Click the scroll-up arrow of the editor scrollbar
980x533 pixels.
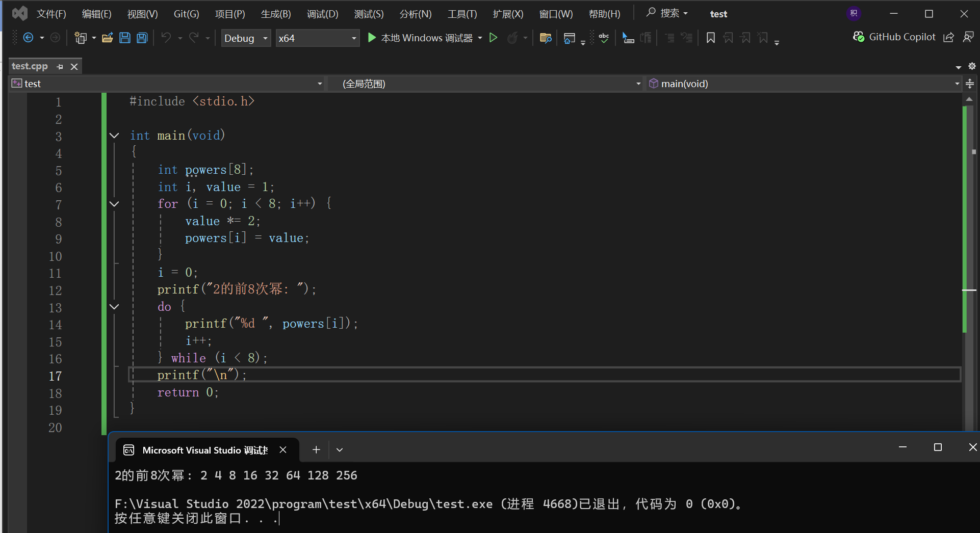click(x=969, y=99)
